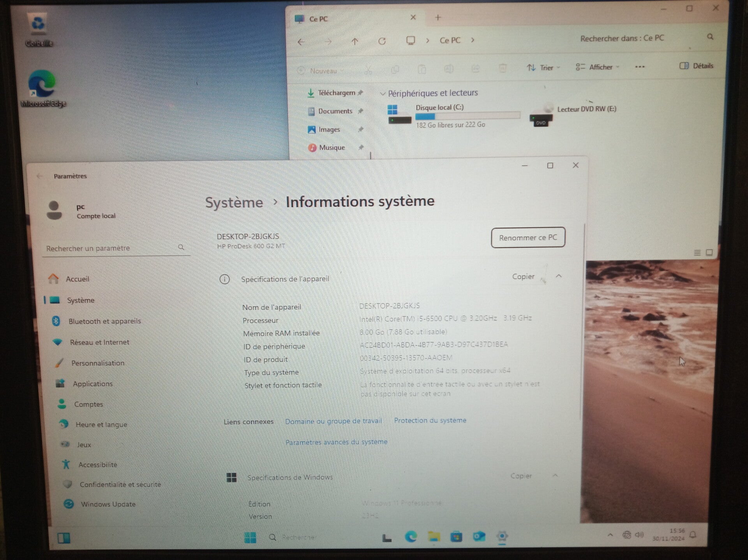Click the Windows Start button
Screen dimensions: 748x560
pos(250,538)
